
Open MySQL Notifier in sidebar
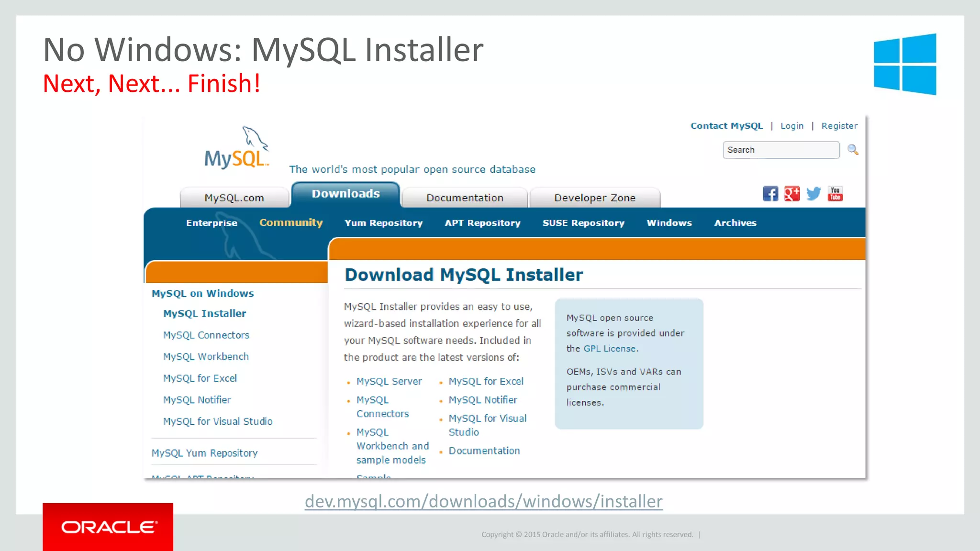[x=197, y=400]
